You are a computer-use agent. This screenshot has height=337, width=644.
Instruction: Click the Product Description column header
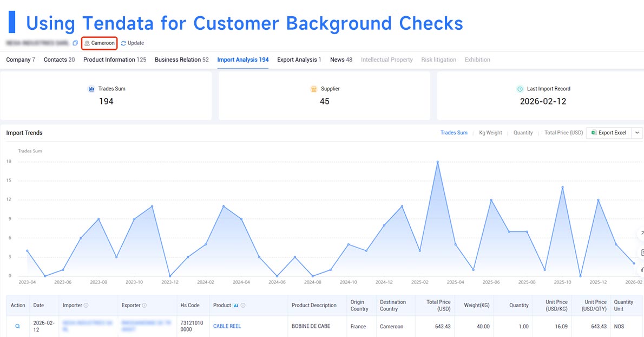(x=314, y=306)
